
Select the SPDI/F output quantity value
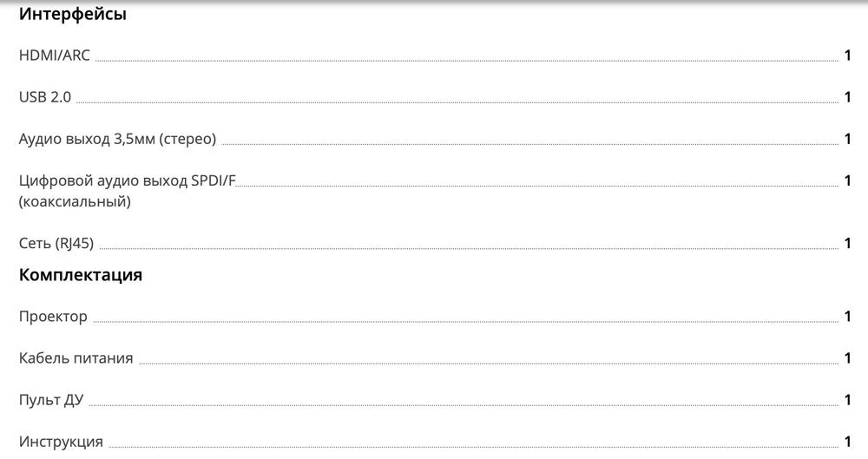tap(847, 180)
